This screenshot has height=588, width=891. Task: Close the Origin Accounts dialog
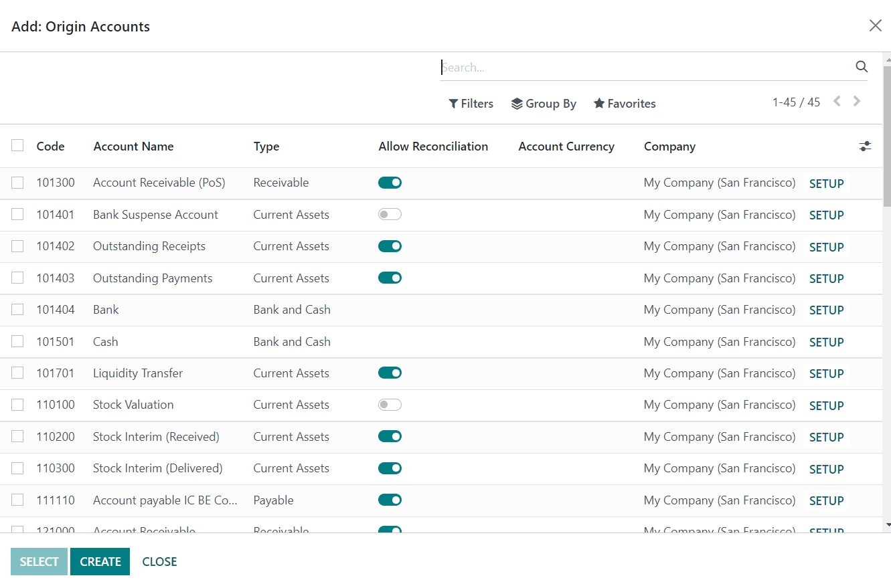(875, 25)
